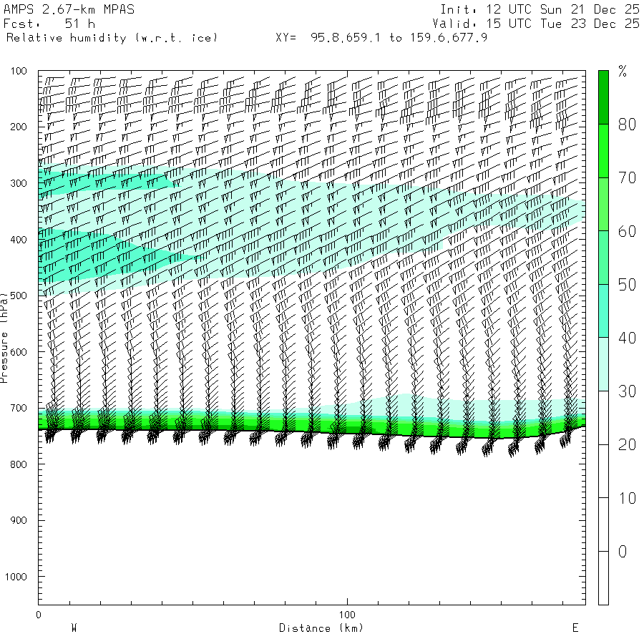
Task: Click the 100 tick label on distance axis
Action: 347,615
